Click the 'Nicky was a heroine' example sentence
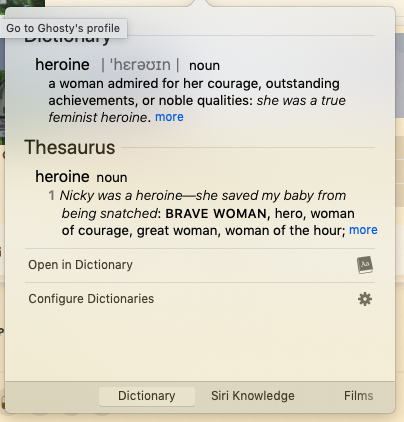 (121, 195)
